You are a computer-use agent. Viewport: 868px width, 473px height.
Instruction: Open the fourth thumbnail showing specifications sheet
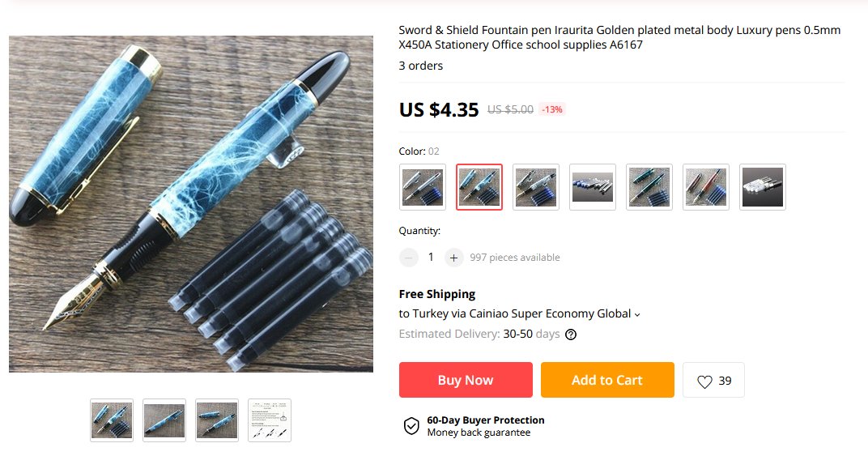tap(270, 420)
